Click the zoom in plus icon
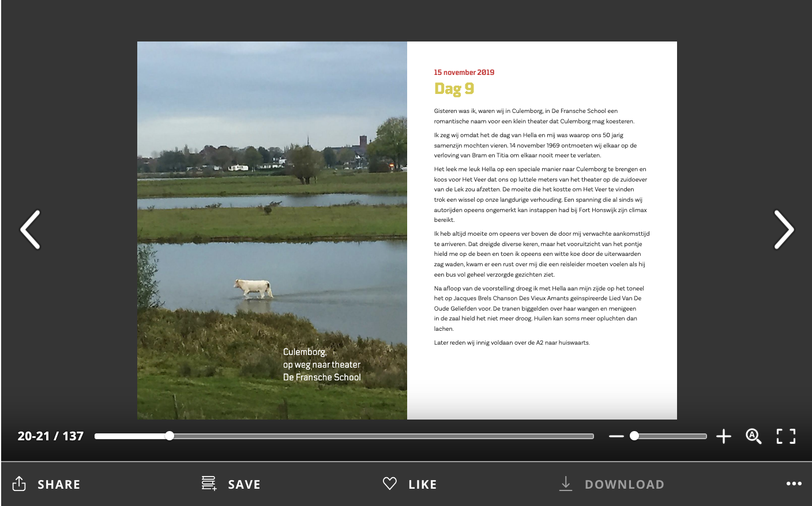Screen dimensions: 812x506 tap(723, 436)
